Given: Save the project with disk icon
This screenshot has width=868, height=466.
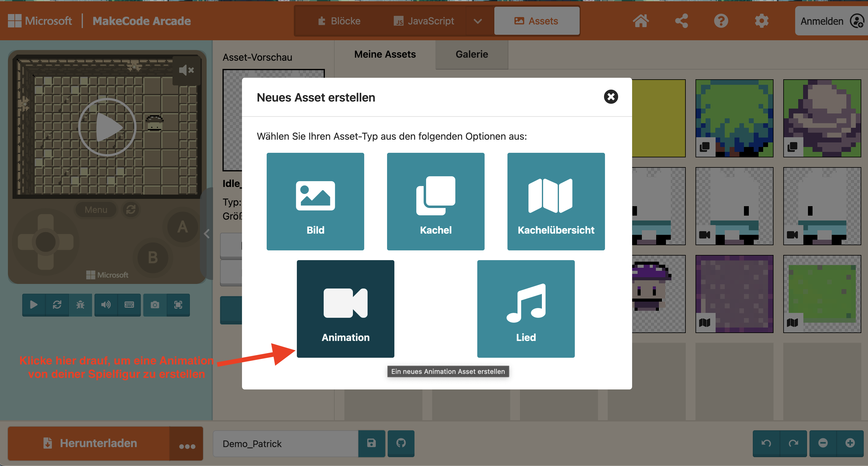Looking at the screenshot, I should click(371, 443).
